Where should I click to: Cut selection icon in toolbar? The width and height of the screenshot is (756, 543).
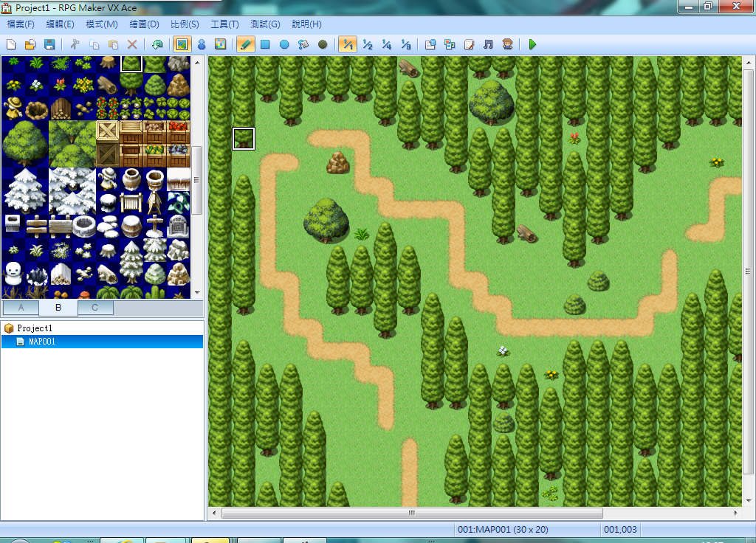(75, 45)
